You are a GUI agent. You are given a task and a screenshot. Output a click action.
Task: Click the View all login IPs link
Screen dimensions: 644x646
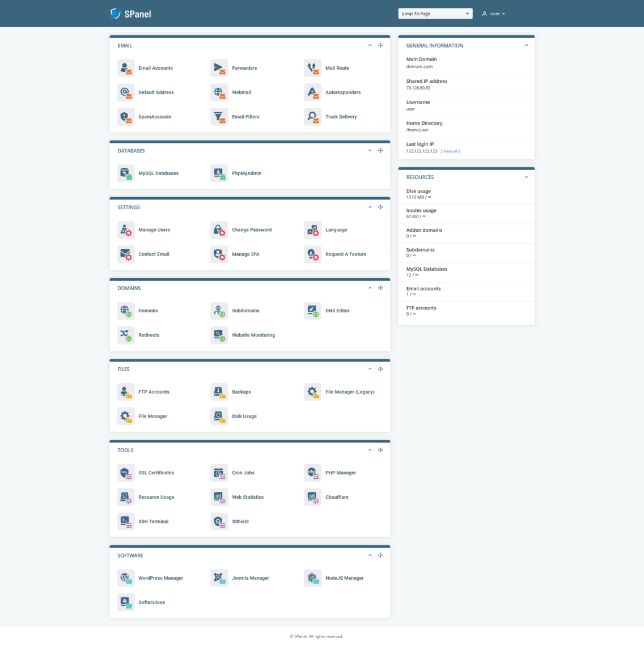(x=450, y=151)
